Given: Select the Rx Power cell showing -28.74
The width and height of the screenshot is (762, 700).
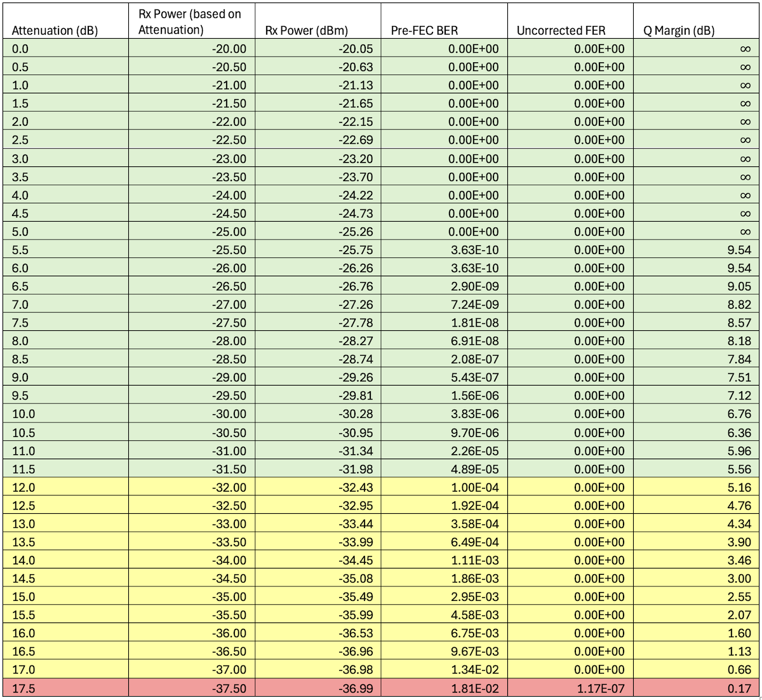Looking at the screenshot, I should [318, 360].
